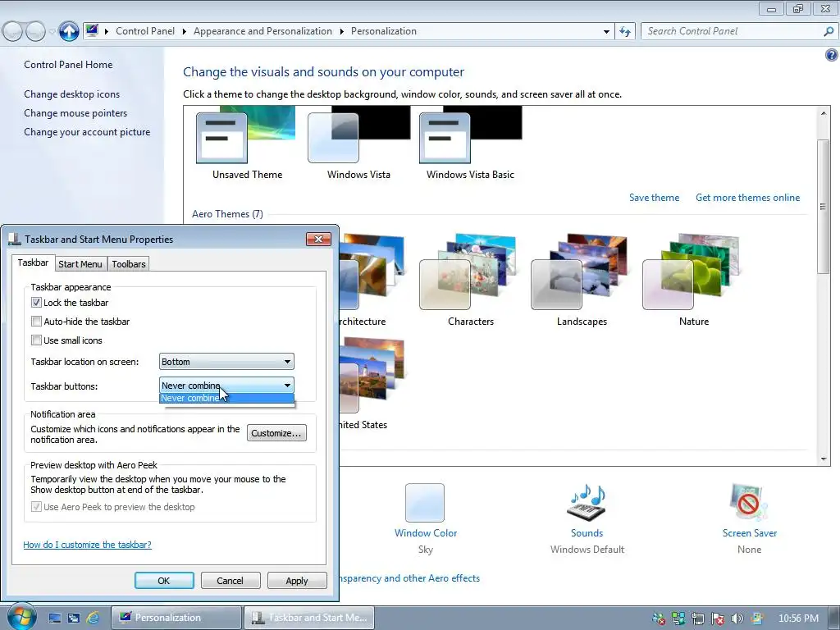The height and width of the screenshot is (630, 840).
Task: Click the blue help question mark icon
Action: tap(832, 55)
